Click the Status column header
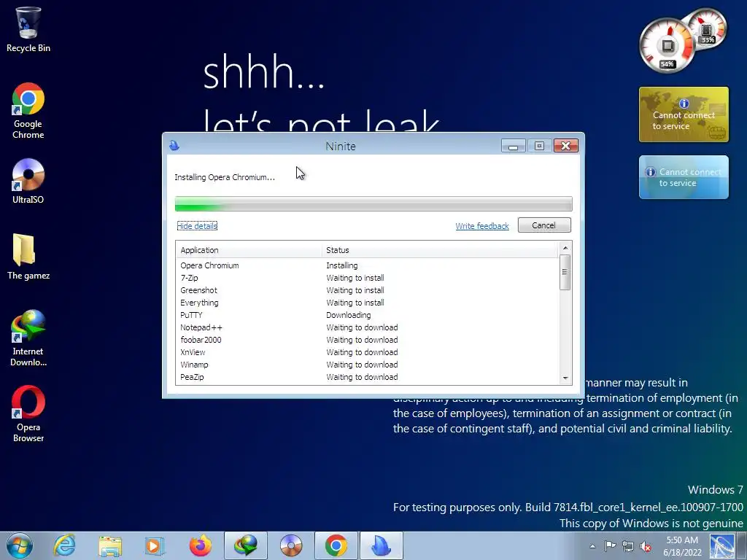Screen dimensions: 747x560 click(440, 250)
